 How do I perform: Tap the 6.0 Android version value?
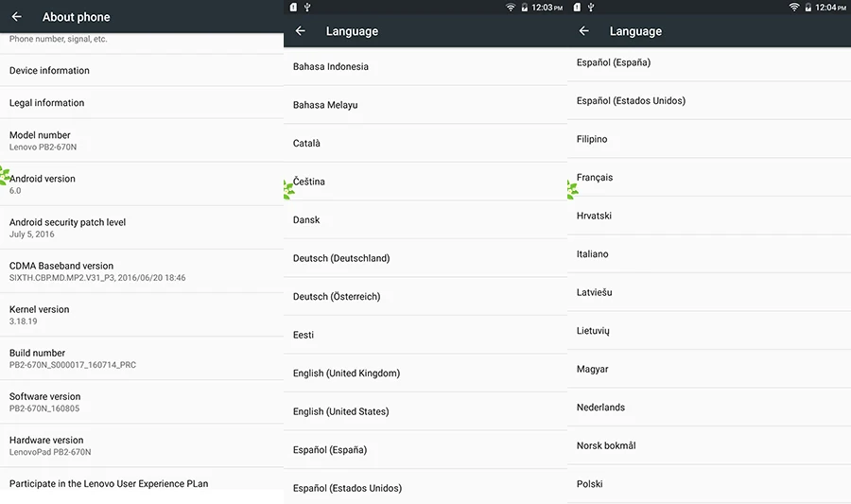[x=15, y=190]
